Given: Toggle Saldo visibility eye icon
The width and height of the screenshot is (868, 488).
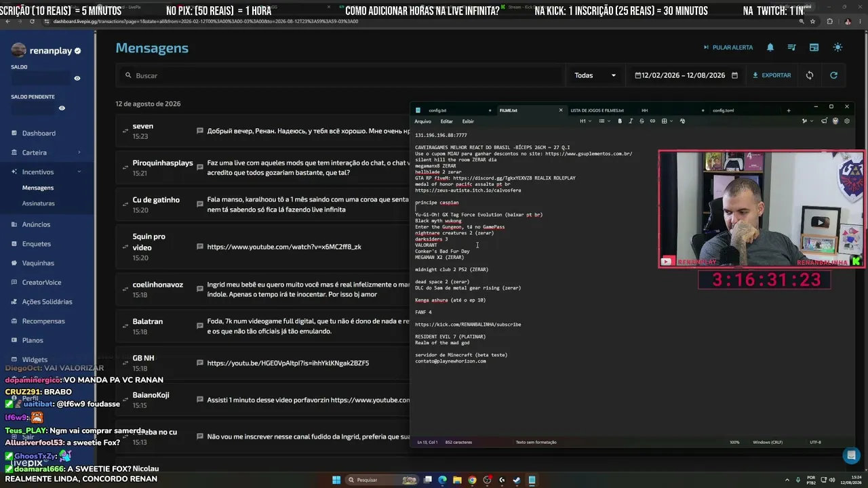Looking at the screenshot, I should [77, 79].
